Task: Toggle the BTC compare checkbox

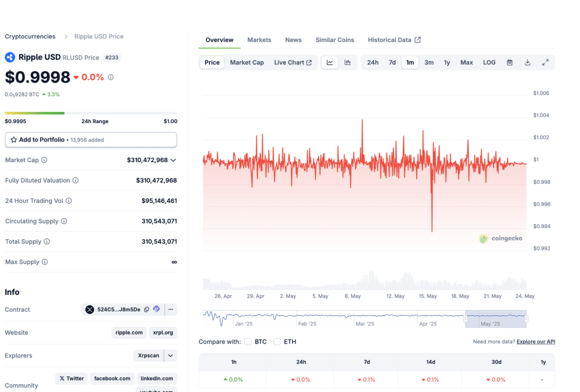Action: click(x=248, y=342)
